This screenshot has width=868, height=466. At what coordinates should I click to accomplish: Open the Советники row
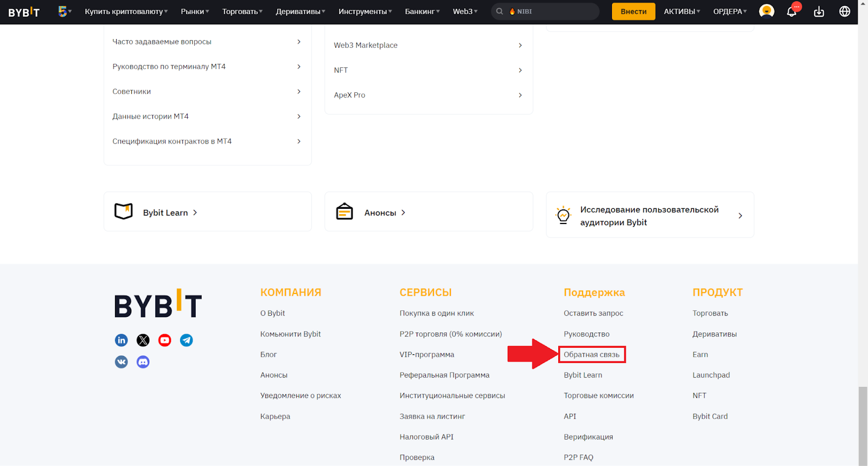(x=207, y=92)
